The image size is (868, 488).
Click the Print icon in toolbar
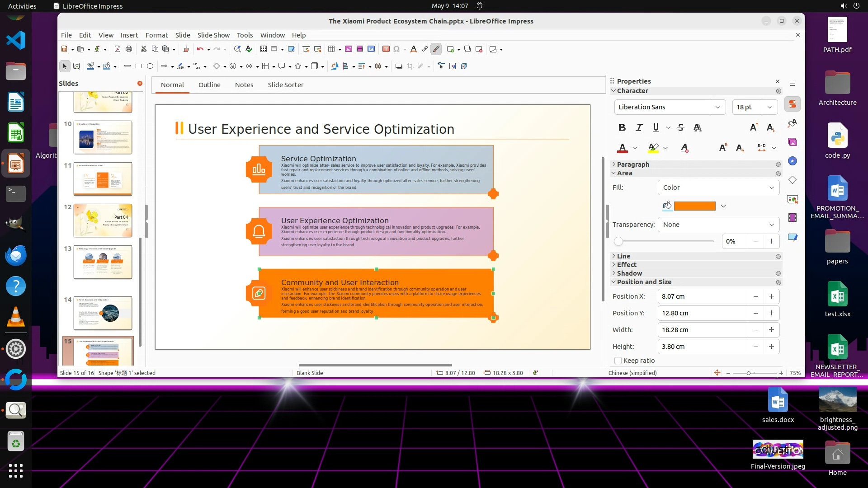coord(129,49)
